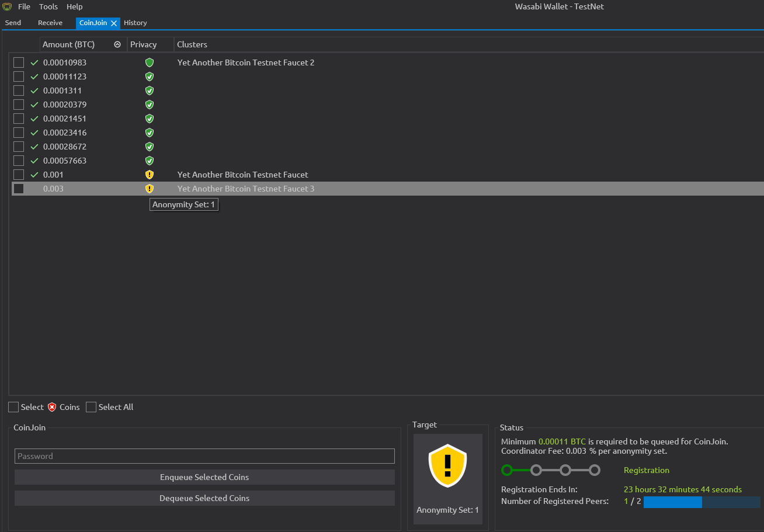Click confirmed checkmark icon beside 0.00023416

point(34,133)
